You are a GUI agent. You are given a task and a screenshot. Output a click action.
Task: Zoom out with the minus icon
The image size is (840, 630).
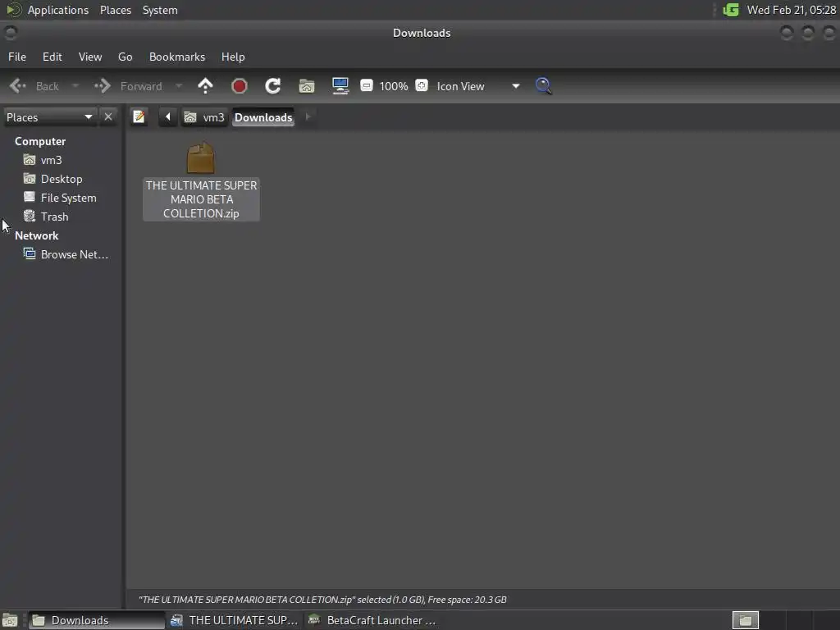(x=367, y=85)
